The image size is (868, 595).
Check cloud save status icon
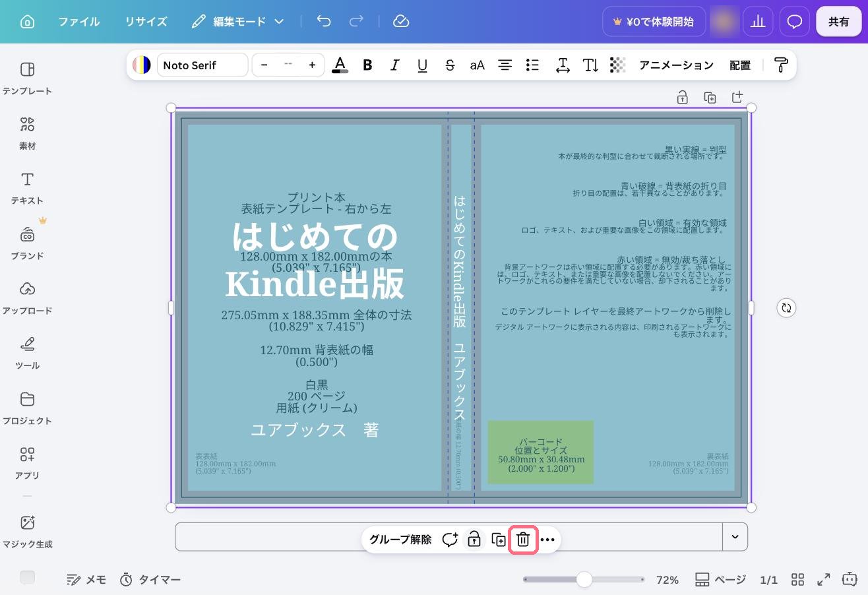[401, 21]
